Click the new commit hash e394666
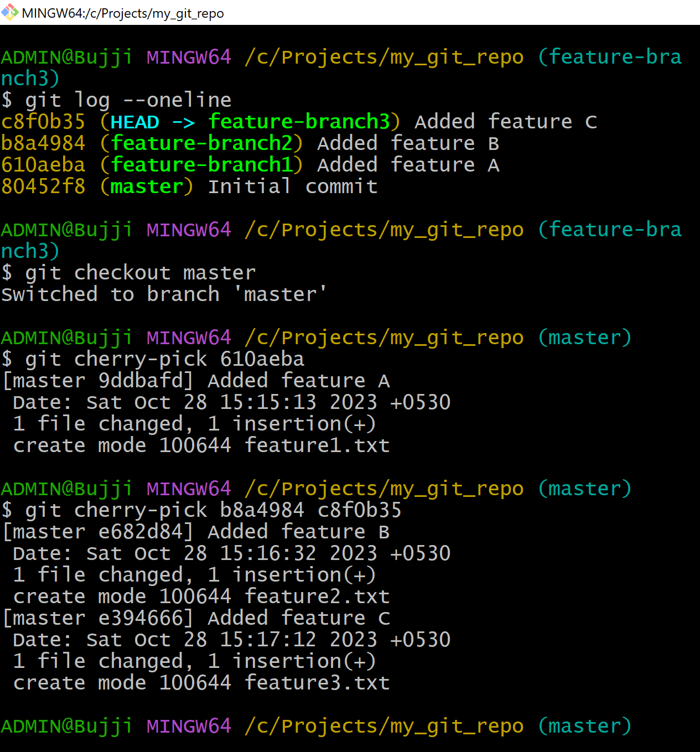This screenshot has width=700, height=752. point(141,618)
